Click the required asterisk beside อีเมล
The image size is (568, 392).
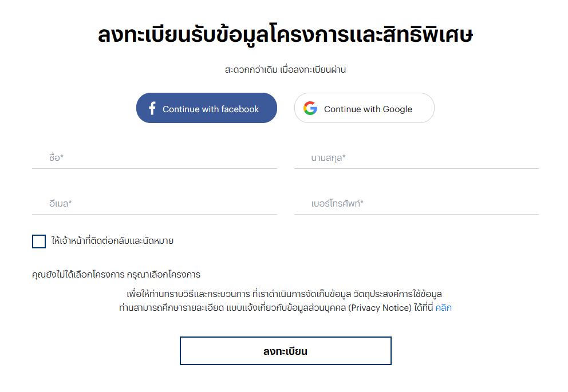[x=70, y=204]
